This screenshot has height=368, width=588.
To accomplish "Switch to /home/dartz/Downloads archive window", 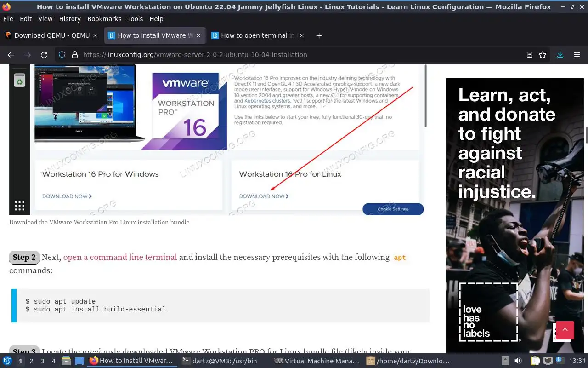I will coord(409,361).
